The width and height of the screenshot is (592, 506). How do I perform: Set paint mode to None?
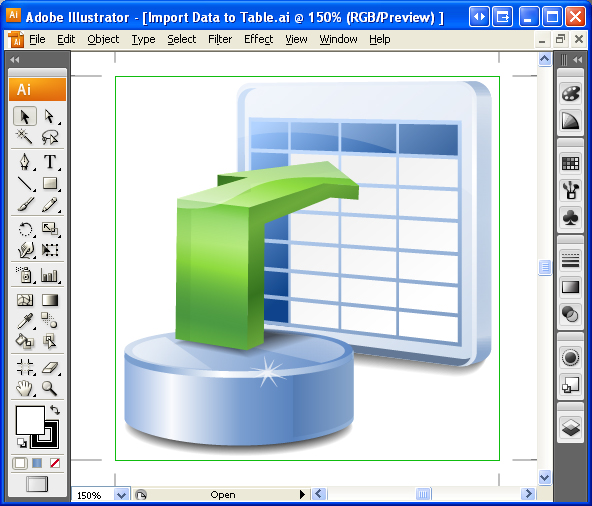click(x=55, y=463)
